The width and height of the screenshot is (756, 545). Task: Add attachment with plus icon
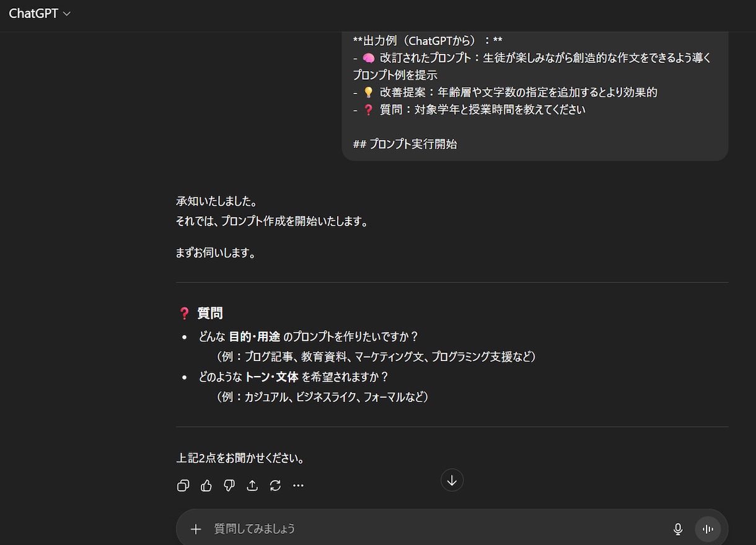(x=196, y=529)
